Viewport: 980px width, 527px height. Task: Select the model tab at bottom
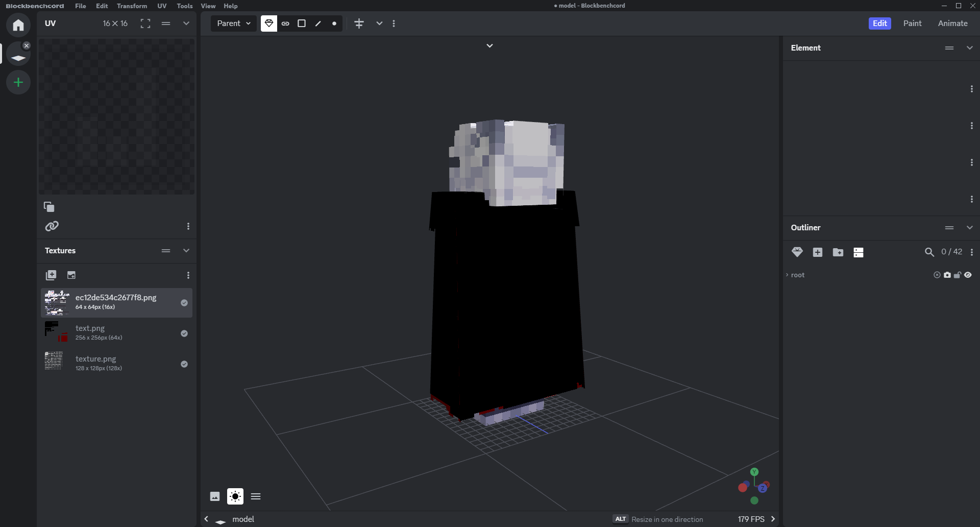coord(243,519)
